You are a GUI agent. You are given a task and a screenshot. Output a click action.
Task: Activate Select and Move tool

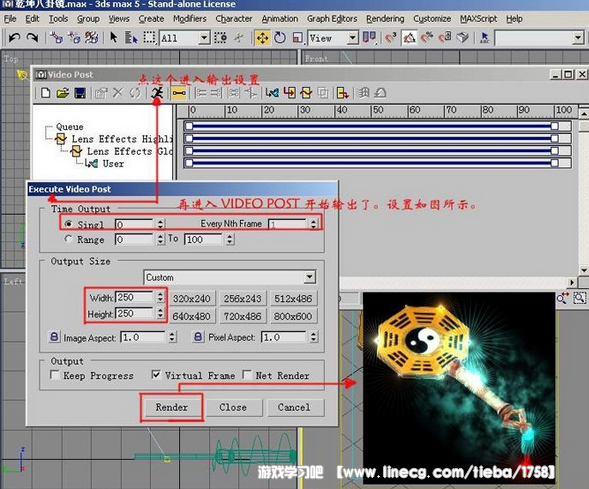(x=262, y=38)
